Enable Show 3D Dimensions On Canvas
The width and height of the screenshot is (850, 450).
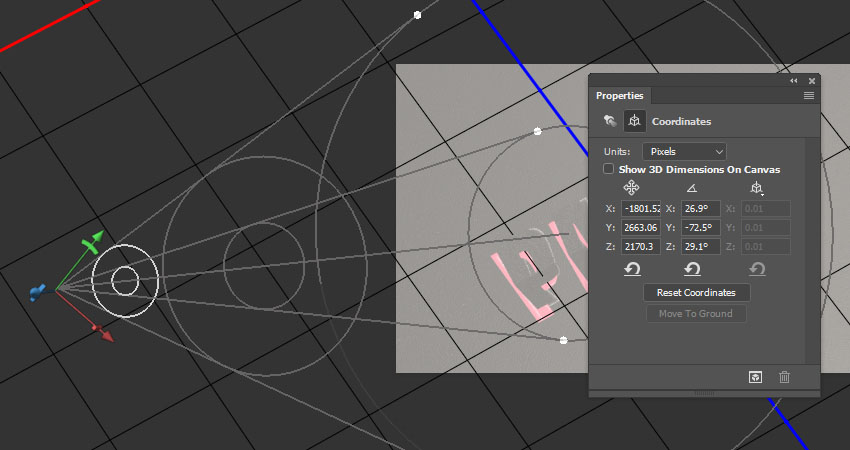(x=609, y=169)
